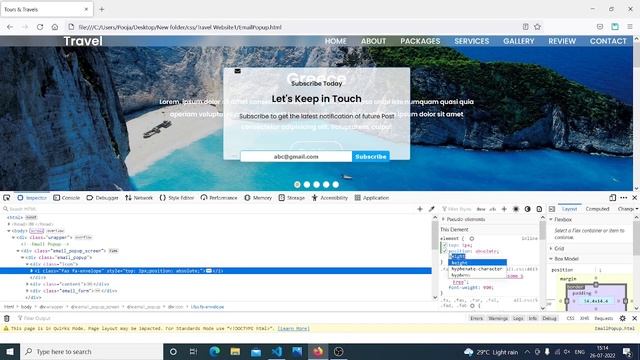Reload the browser page
The height and width of the screenshot is (360, 640).
pos(40,27)
